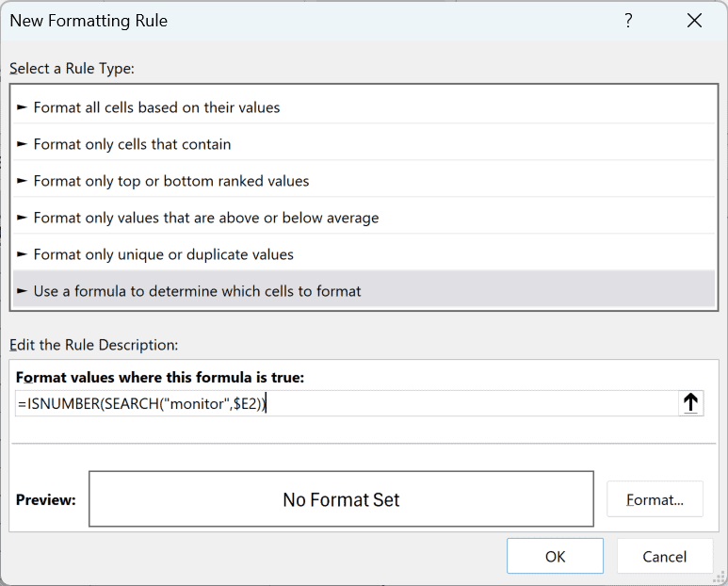This screenshot has height=586, width=728.
Task: Select 'Format all cells based on their values'
Action: [x=364, y=107]
